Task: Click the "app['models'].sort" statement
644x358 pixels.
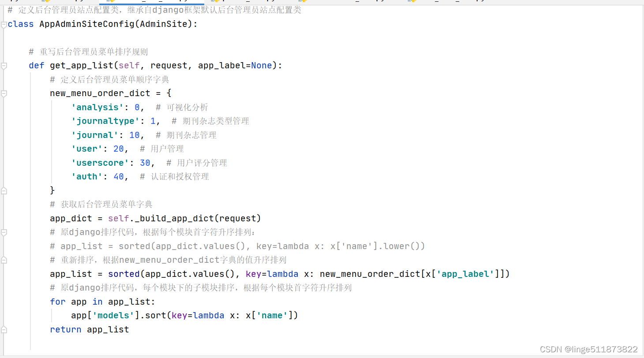Action: [x=184, y=315]
